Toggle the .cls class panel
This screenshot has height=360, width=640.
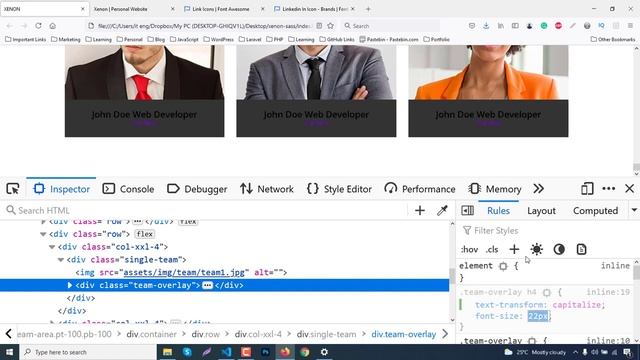(492, 249)
